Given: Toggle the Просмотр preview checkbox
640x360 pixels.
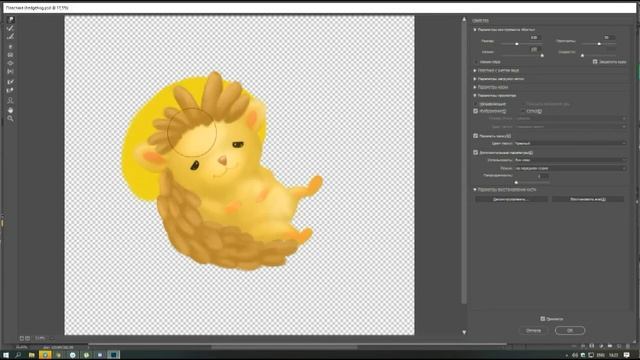Looking at the screenshot, I should pos(542,319).
